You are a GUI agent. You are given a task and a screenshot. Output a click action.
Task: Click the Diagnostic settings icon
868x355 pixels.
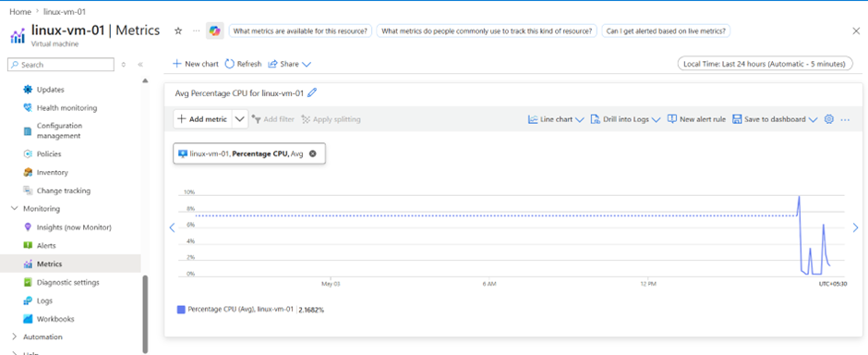click(x=28, y=283)
